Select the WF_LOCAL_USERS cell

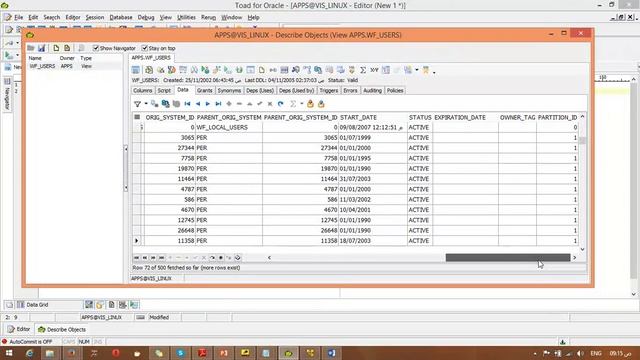point(229,128)
